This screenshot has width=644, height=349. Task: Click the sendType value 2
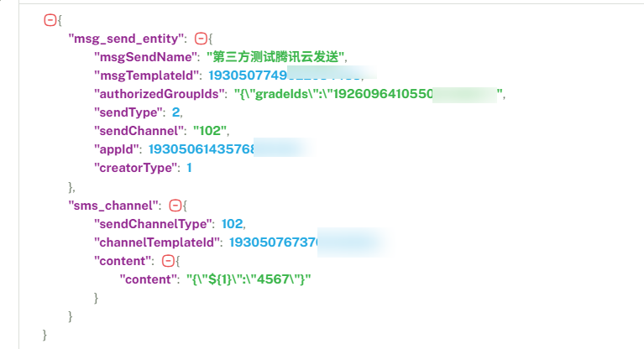(x=175, y=112)
